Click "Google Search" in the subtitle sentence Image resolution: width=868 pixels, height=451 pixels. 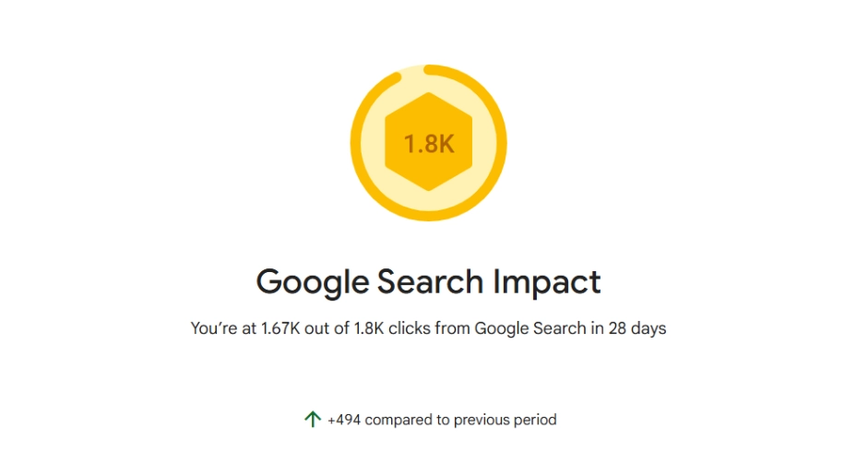click(x=530, y=328)
